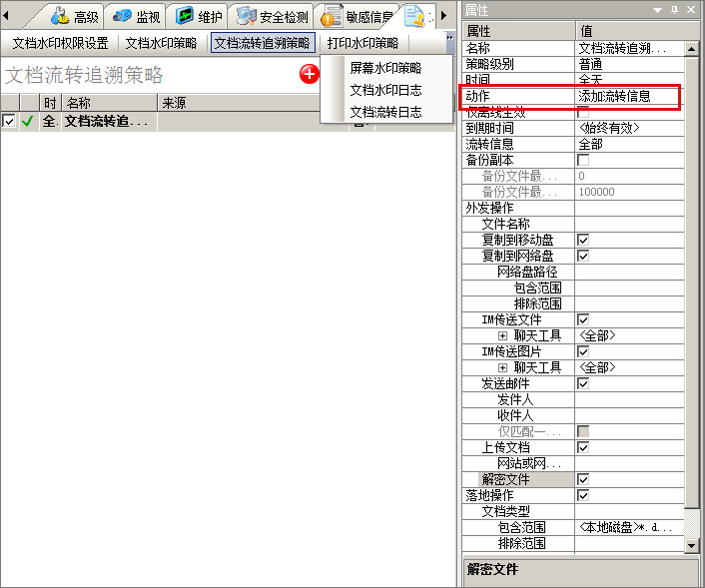Select 文档流转日志 from the overflow menu

[385, 112]
